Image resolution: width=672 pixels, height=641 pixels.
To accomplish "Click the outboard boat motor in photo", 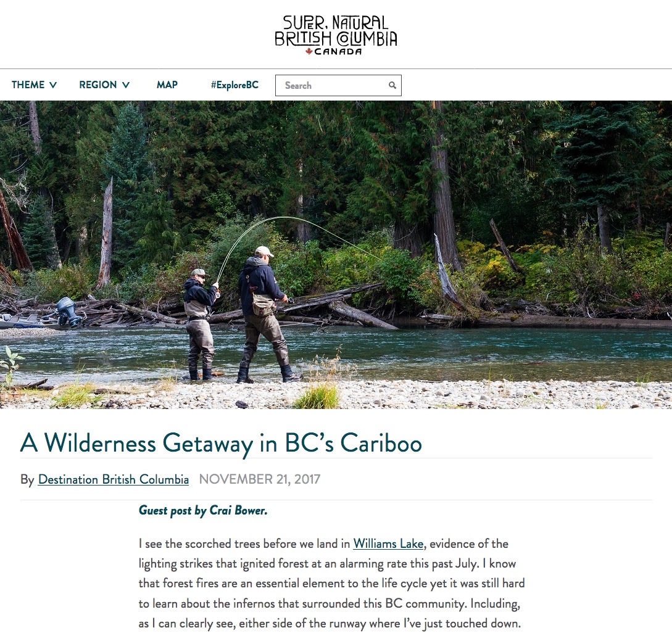I will click(68, 312).
